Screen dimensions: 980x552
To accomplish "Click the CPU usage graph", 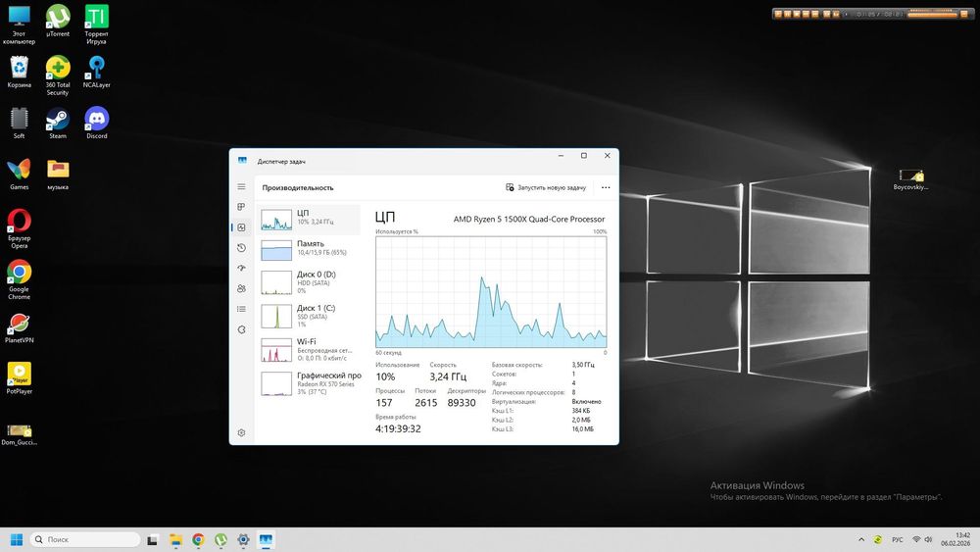I will tap(491, 292).
